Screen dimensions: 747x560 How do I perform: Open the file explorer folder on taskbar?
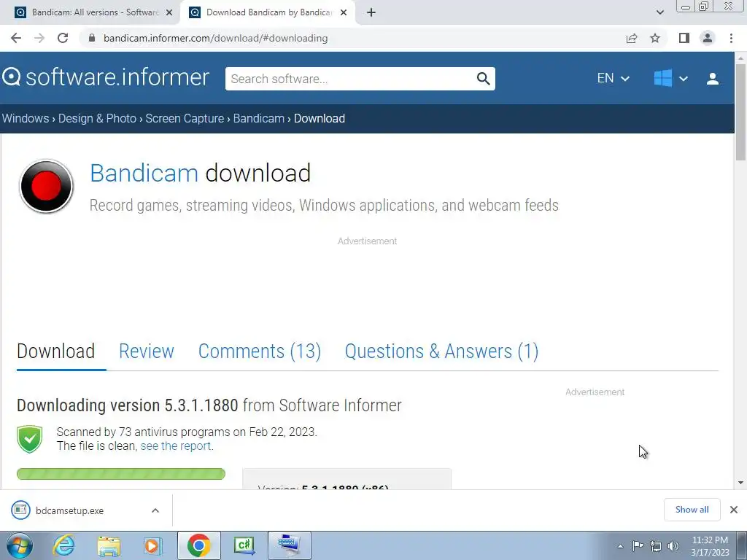[x=109, y=545]
